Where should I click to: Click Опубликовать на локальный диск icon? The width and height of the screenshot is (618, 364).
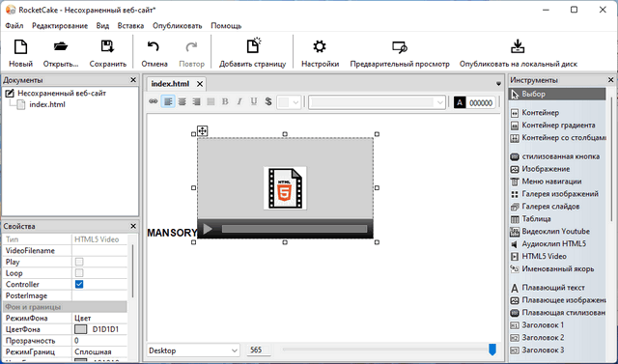coord(518,46)
